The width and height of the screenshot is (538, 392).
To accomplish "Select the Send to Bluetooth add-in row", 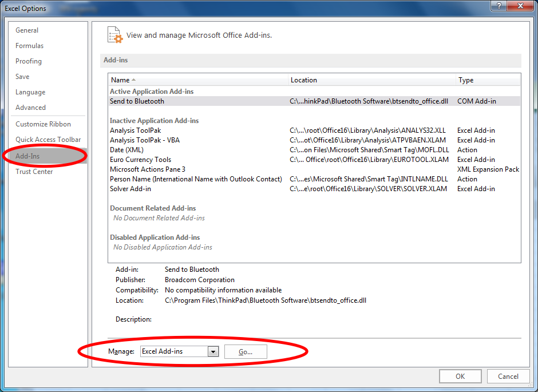I will click(x=314, y=101).
